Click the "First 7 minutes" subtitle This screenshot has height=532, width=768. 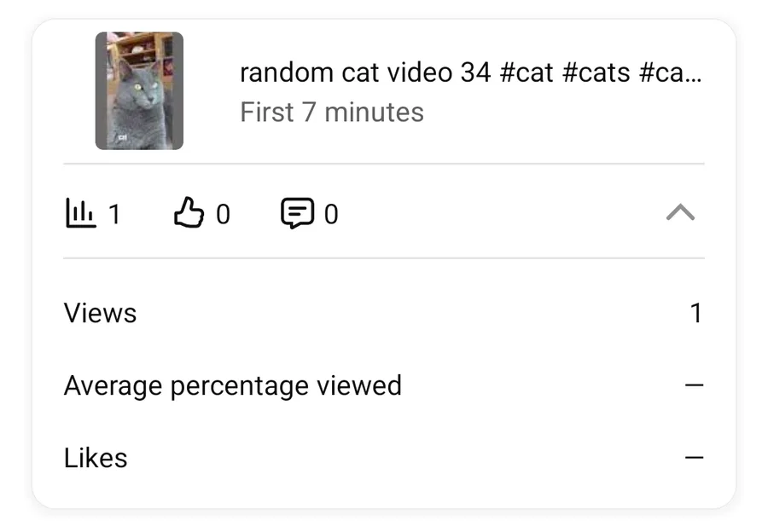point(332,113)
